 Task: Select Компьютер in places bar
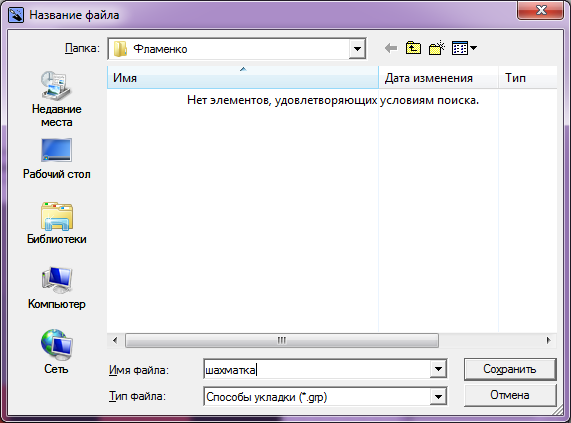pos(56,288)
